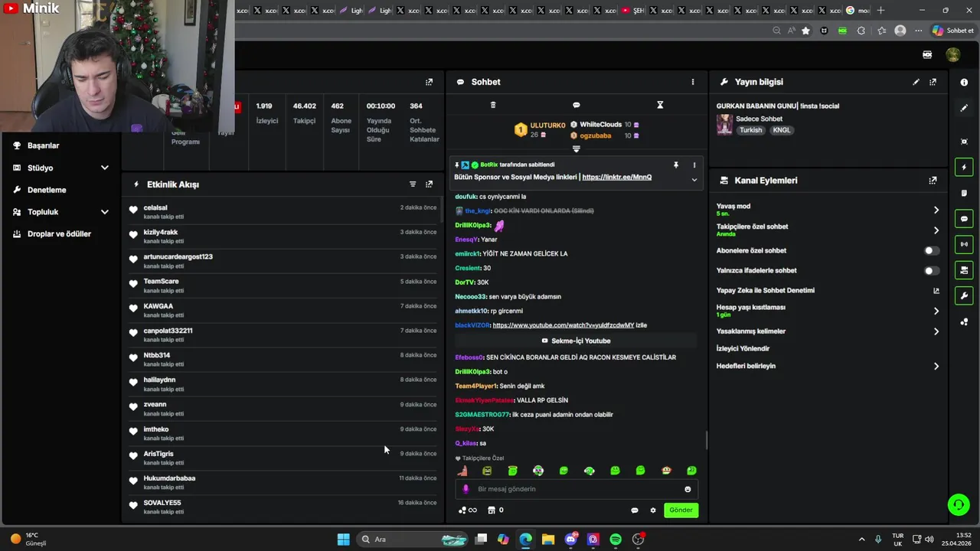Click the KNGL tag
Screen dimensions: 980x551
pyautogui.click(x=781, y=130)
